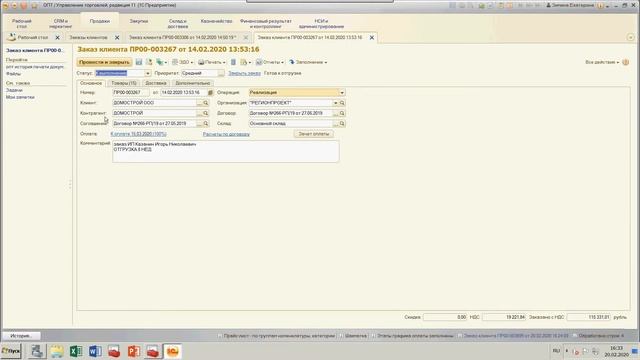This screenshot has width=640, height=360.
Task: Open Задачи in the left navigation panel
Action: coord(14,90)
